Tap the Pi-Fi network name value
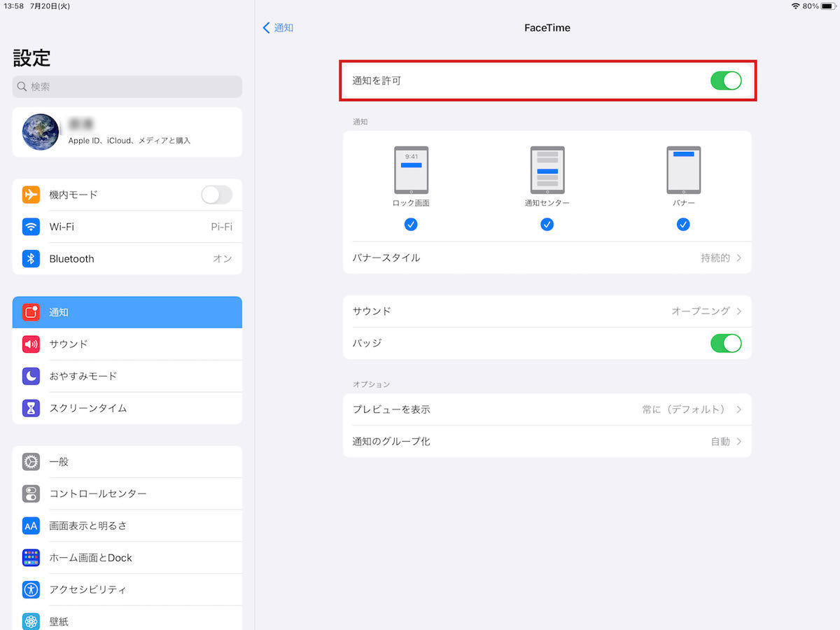This screenshot has height=630, width=840. (222, 227)
